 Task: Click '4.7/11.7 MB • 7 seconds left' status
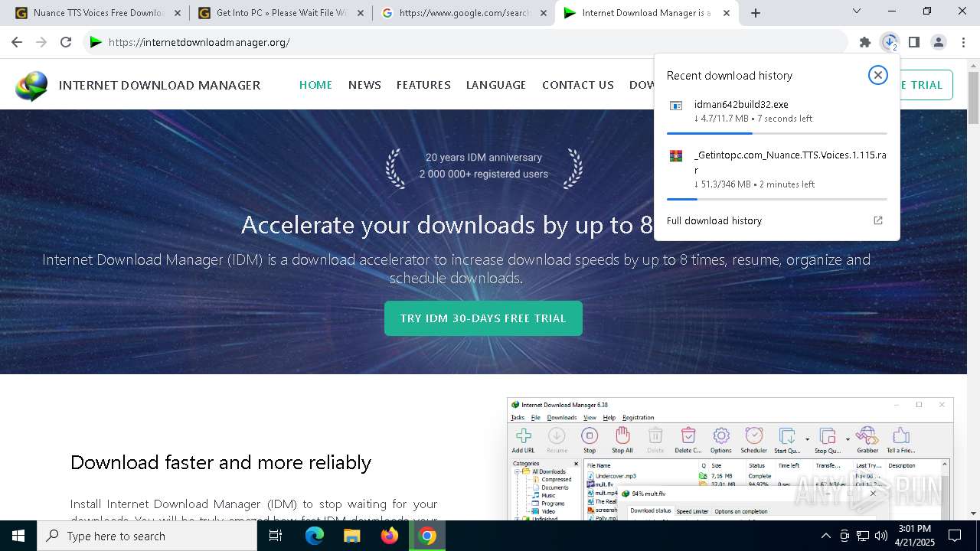pos(753,119)
